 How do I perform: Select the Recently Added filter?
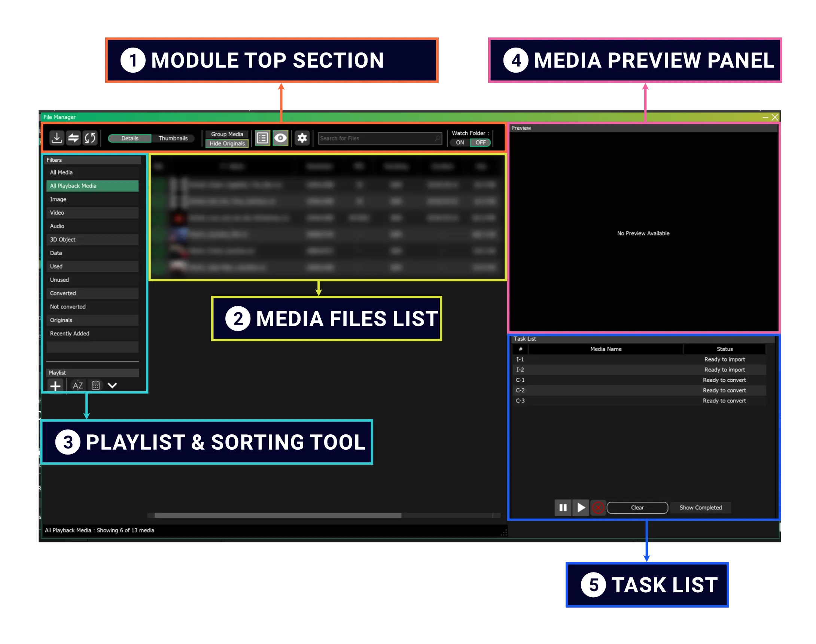(x=92, y=334)
